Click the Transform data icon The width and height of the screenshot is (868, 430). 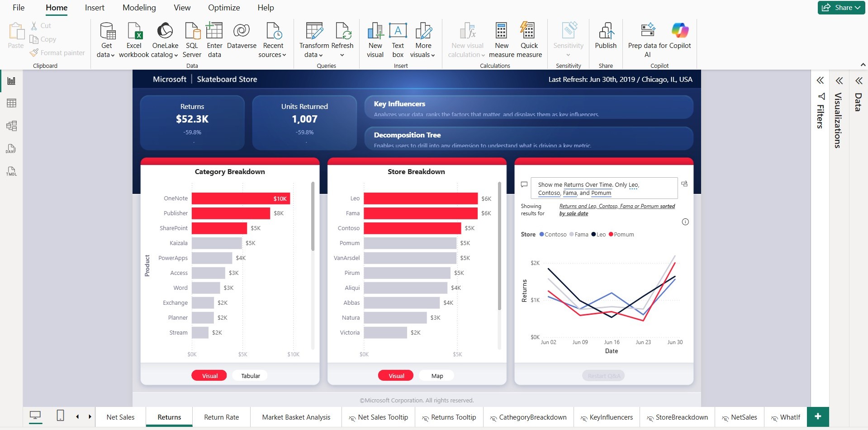click(314, 32)
